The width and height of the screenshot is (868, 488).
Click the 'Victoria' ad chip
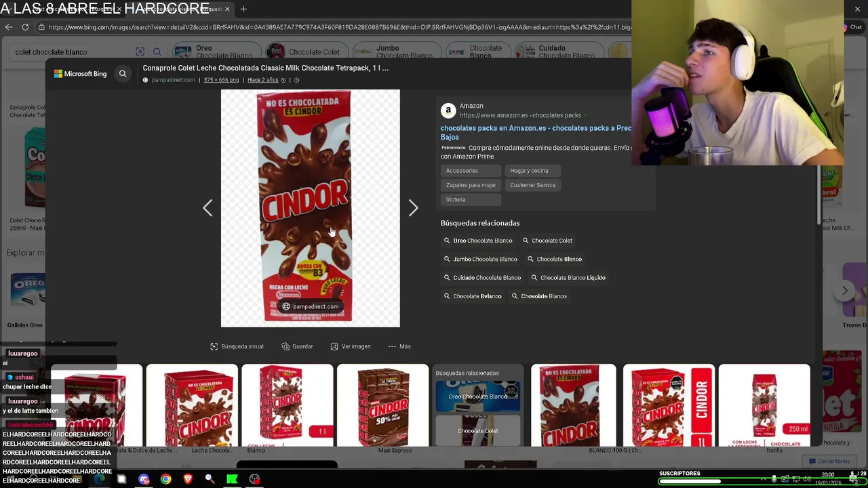[471, 199]
